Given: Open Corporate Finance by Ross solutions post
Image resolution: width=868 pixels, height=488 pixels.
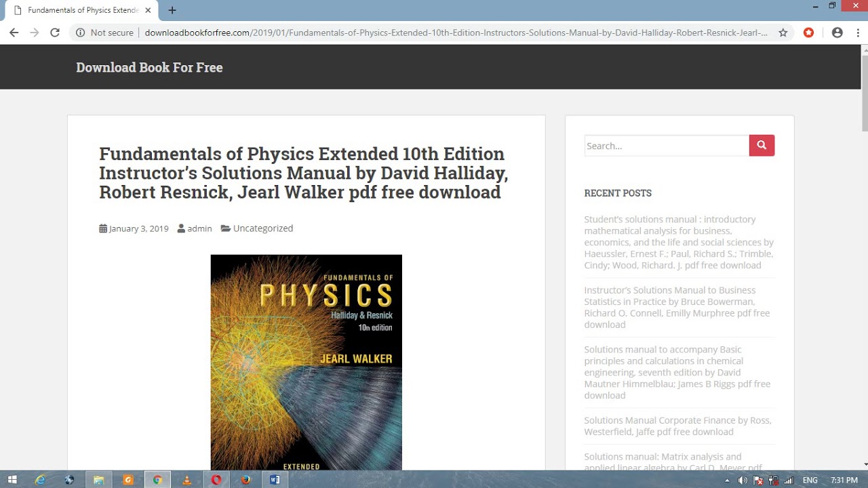Looking at the screenshot, I should click(678, 426).
